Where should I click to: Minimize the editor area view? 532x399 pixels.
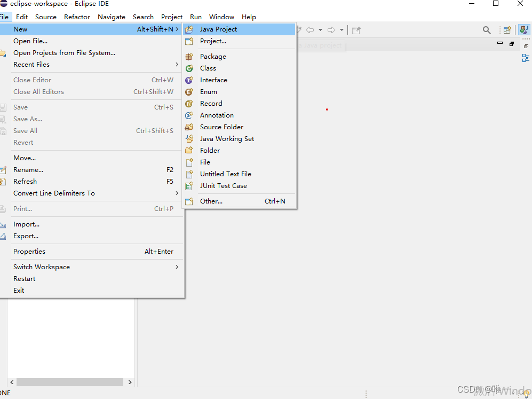click(500, 43)
